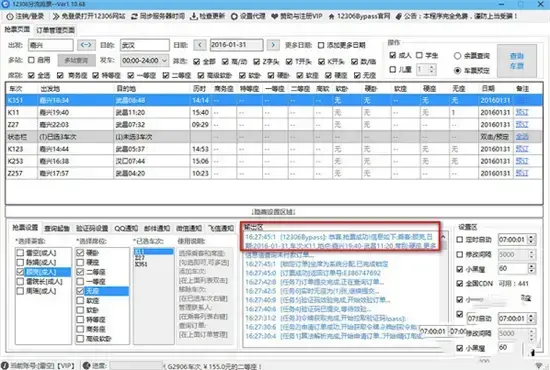Screen dimensions: 550x370
Task: Click 预订 link for train K123
Action: (x=522, y=149)
